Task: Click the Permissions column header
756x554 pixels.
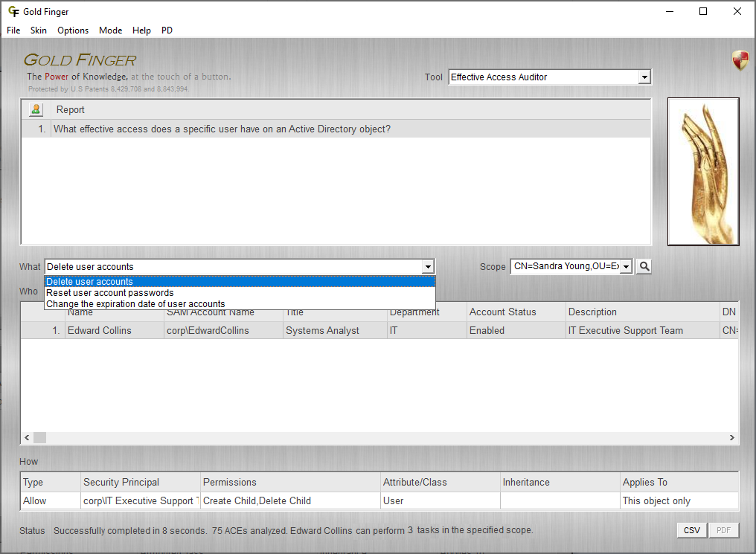Action: (290, 482)
